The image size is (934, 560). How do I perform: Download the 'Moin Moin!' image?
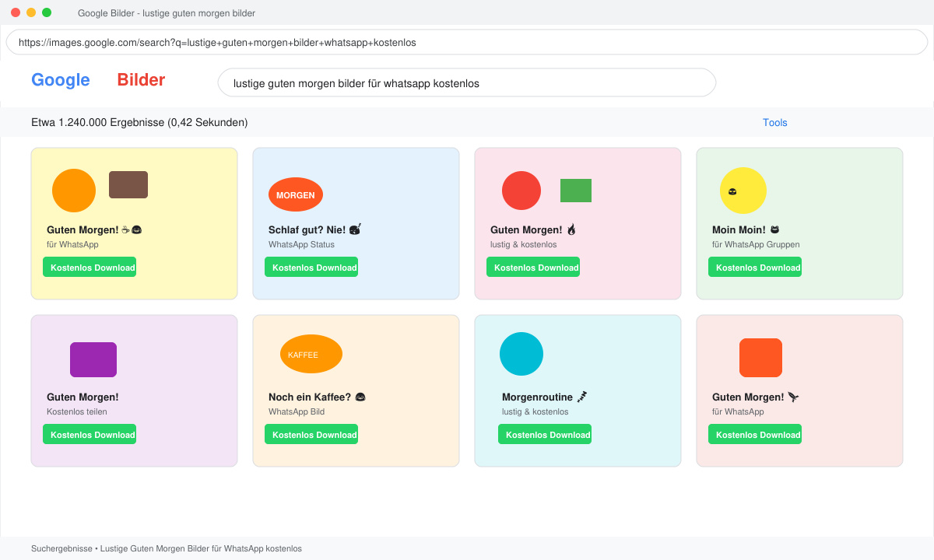point(755,267)
